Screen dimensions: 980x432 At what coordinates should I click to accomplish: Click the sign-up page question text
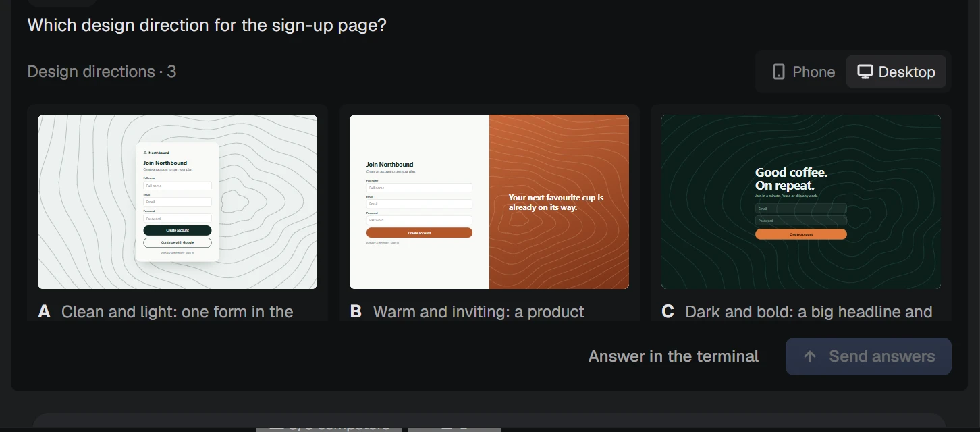click(207, 26)
